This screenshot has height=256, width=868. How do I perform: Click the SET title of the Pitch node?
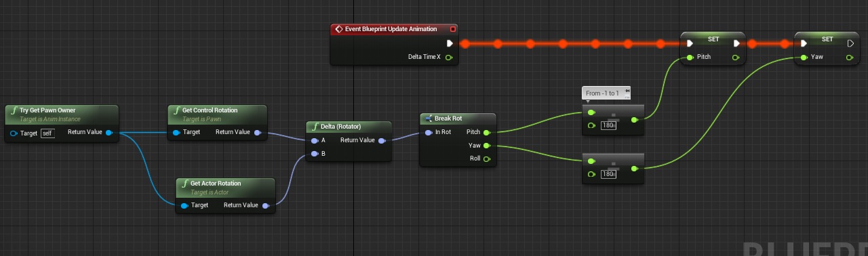pyautogui.click(x=713, y=39)
